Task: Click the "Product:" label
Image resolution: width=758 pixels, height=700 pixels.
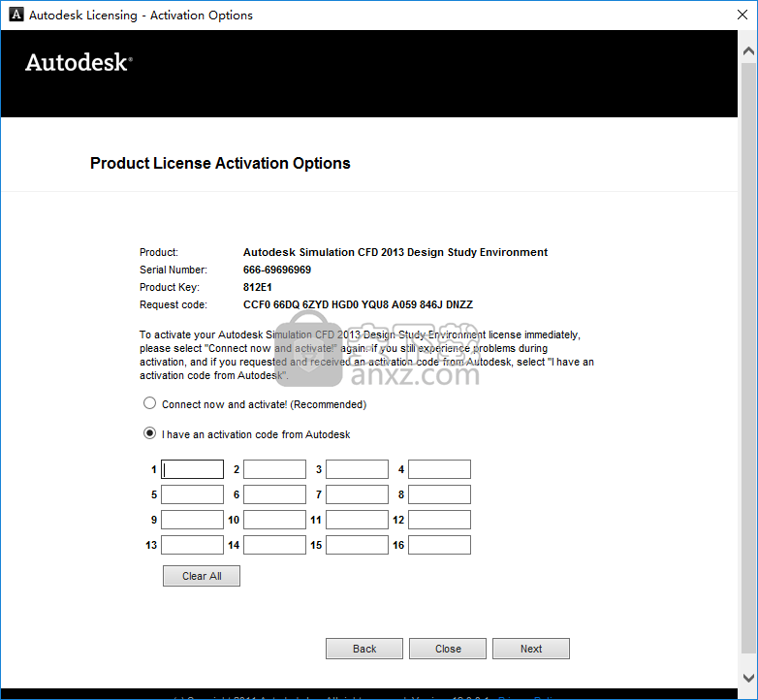Action: point(159,252)
